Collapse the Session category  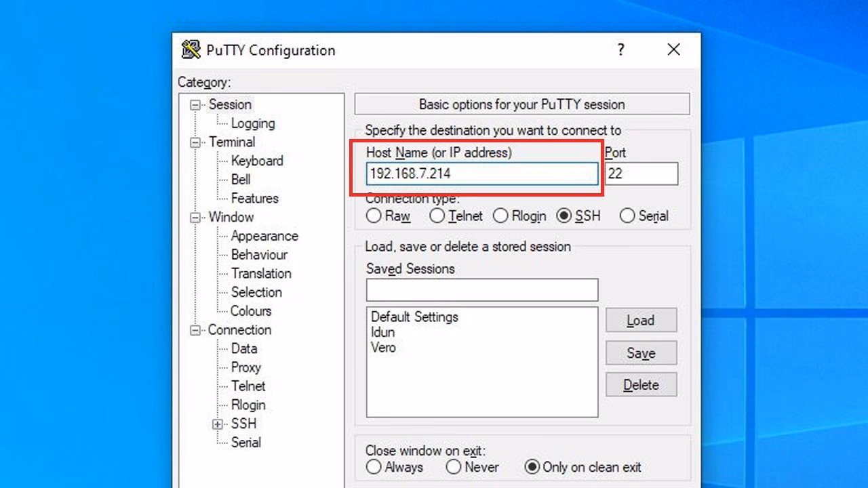pos(195,104)
